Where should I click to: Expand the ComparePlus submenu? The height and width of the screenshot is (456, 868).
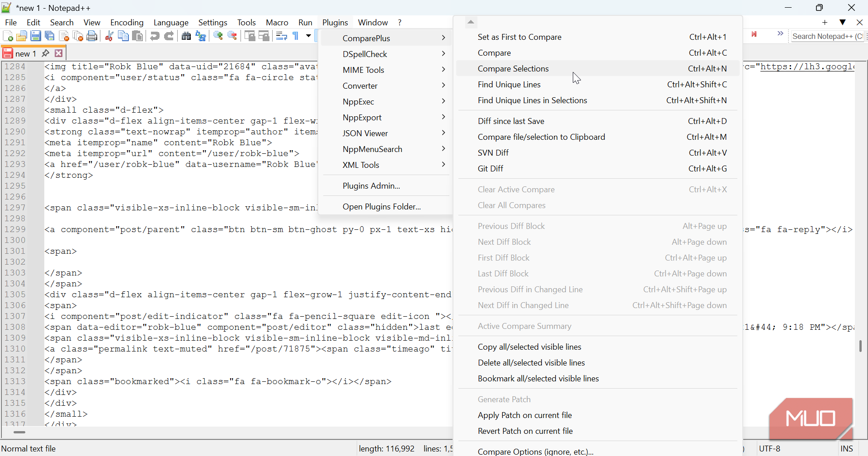tap(386, 38)
